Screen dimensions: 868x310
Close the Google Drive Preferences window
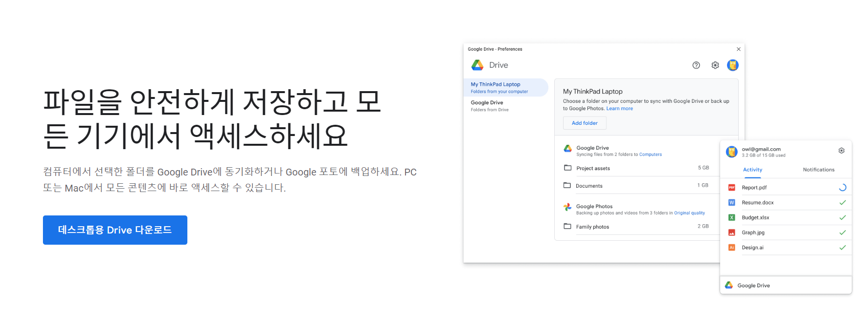click(739, 49)
